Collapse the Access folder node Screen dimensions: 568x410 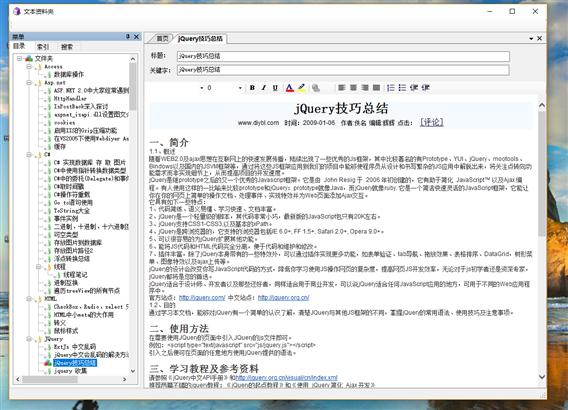tap(29, 67)
